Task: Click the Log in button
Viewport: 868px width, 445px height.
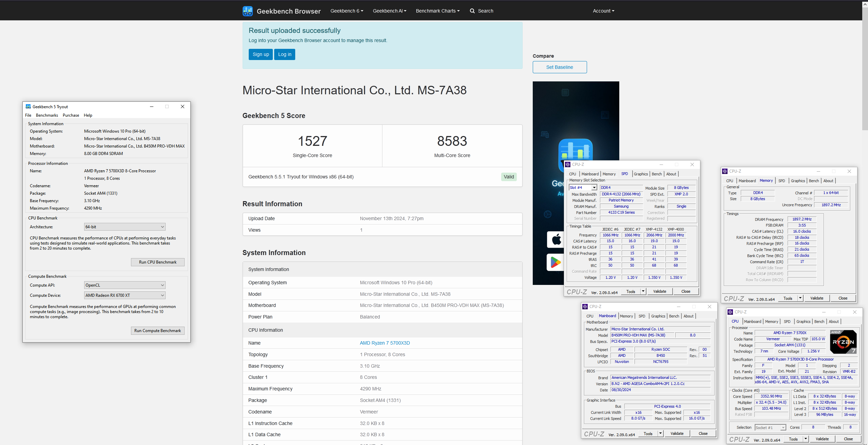Action: (x=285, y=54)
